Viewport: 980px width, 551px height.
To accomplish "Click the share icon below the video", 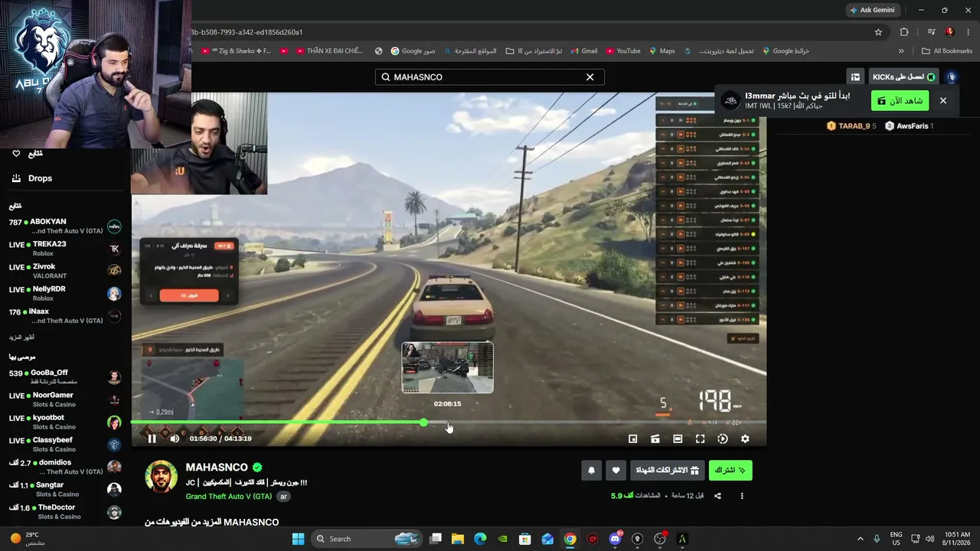I will 717,496.
